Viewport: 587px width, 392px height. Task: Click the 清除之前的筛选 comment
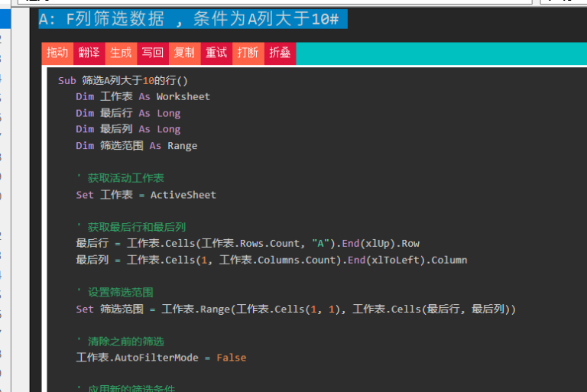coord(120,342)
